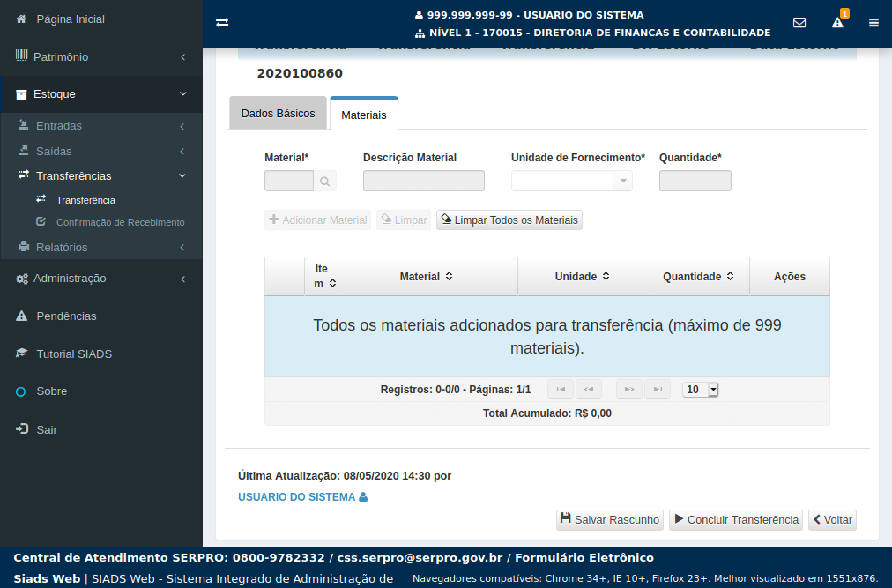Click the Limpar button
The image size is (892, 588).
click(404, 220)
